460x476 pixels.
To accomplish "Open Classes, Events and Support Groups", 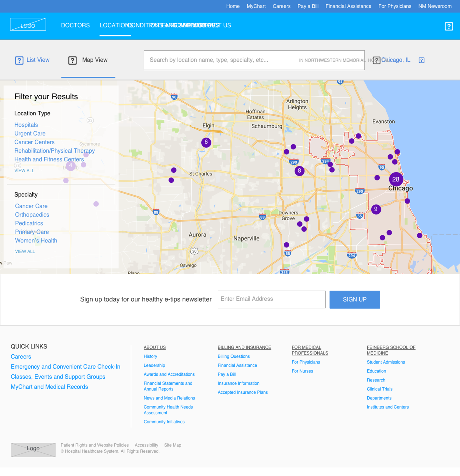I will tap(58, 377).
